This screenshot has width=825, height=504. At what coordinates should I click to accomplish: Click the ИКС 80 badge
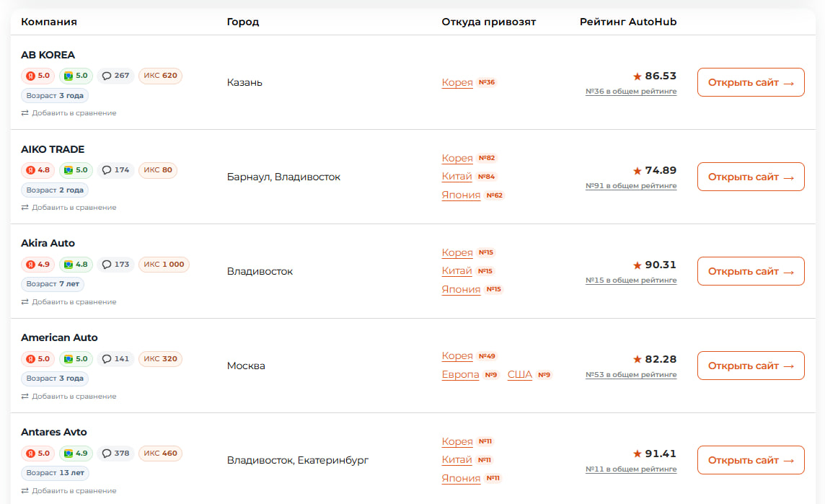click(158, 170)
